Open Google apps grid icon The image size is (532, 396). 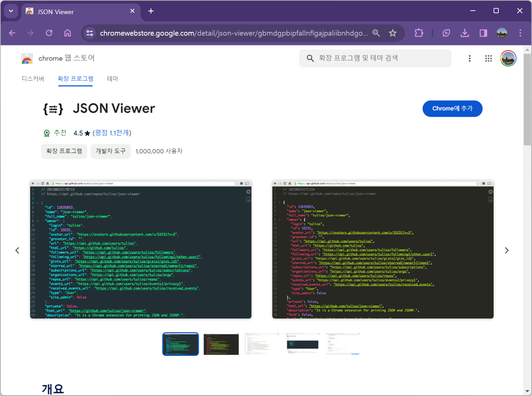(x=488, y=58)
